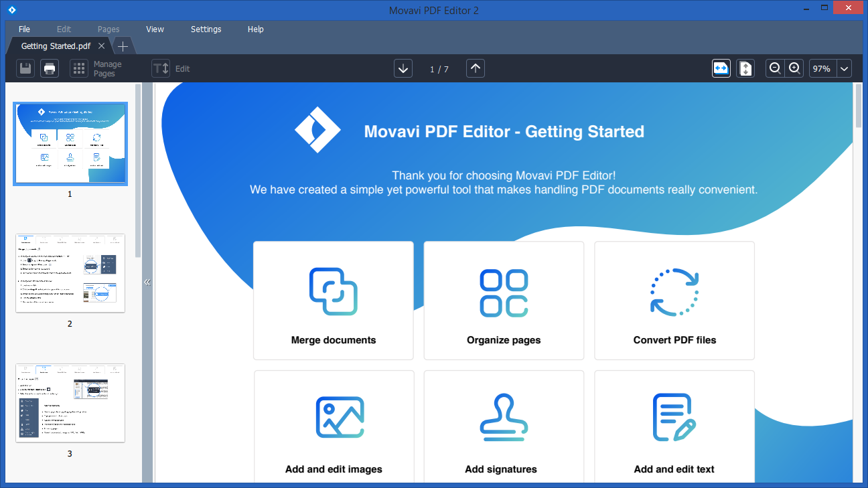Click the Convert PDF files label
The height and width of the screenshot is (488, 868).
tap(674, 340)
